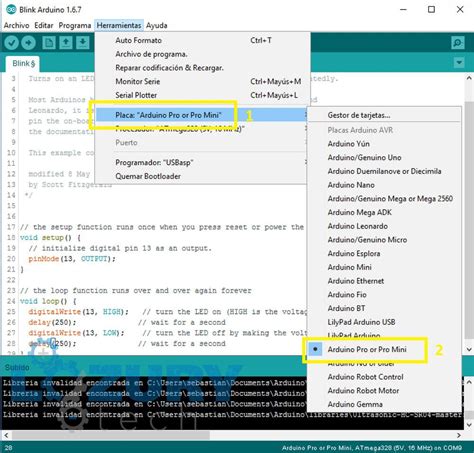Select the Arduino/Genuino Micro board
The height and width of the screenshot is (453, 474).
tap(384, 239)
